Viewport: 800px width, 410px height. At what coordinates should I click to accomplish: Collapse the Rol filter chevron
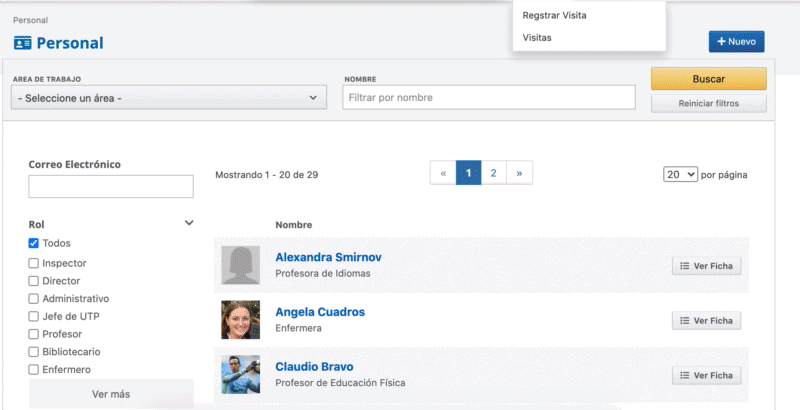tap(189, 224)
